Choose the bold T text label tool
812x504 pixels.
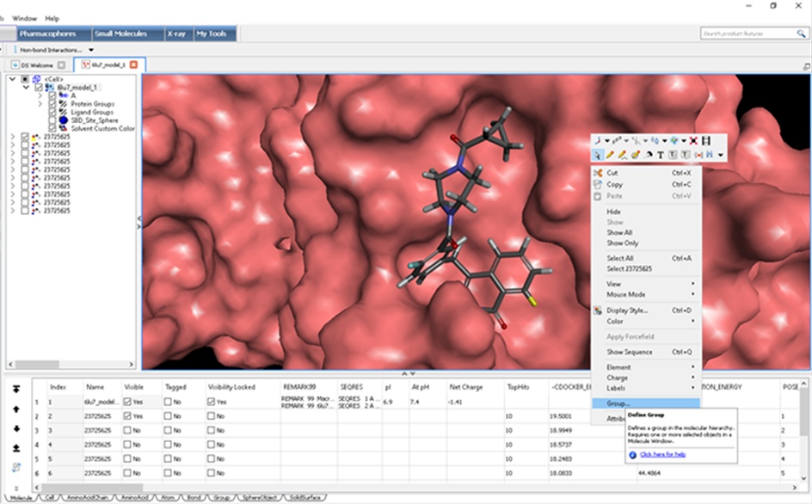(x=661, y=155)
